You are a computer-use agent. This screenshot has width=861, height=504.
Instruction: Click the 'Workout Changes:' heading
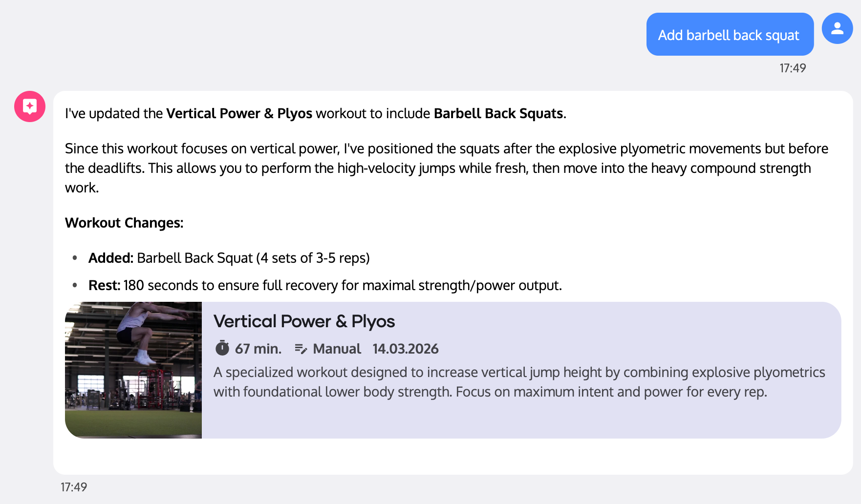(124, 223)
